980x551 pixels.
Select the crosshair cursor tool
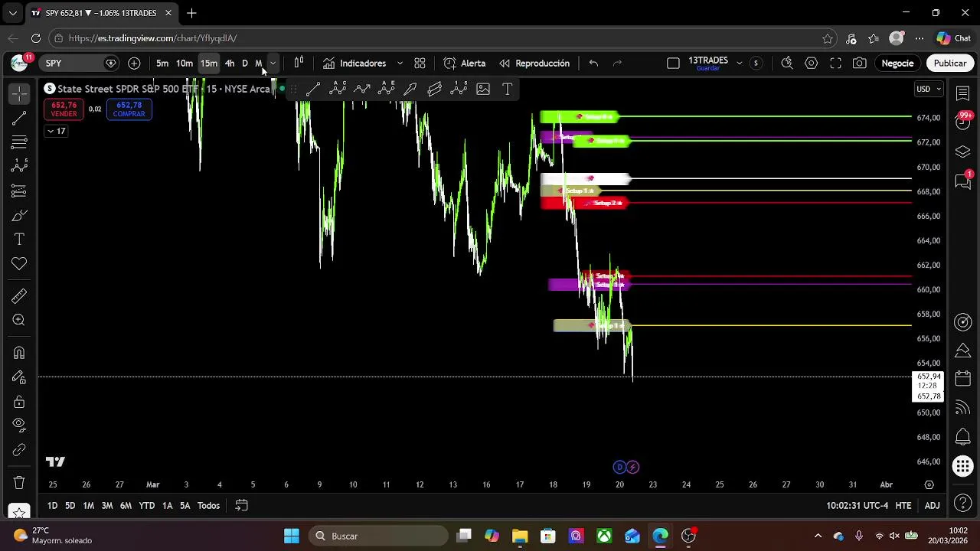(x=19, y=93)
